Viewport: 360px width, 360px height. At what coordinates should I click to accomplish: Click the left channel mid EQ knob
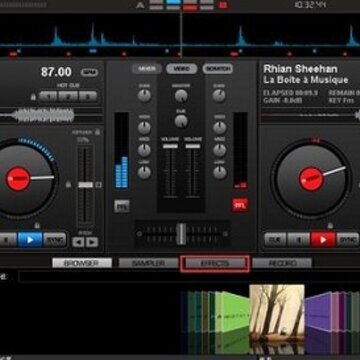click(144, 150)
